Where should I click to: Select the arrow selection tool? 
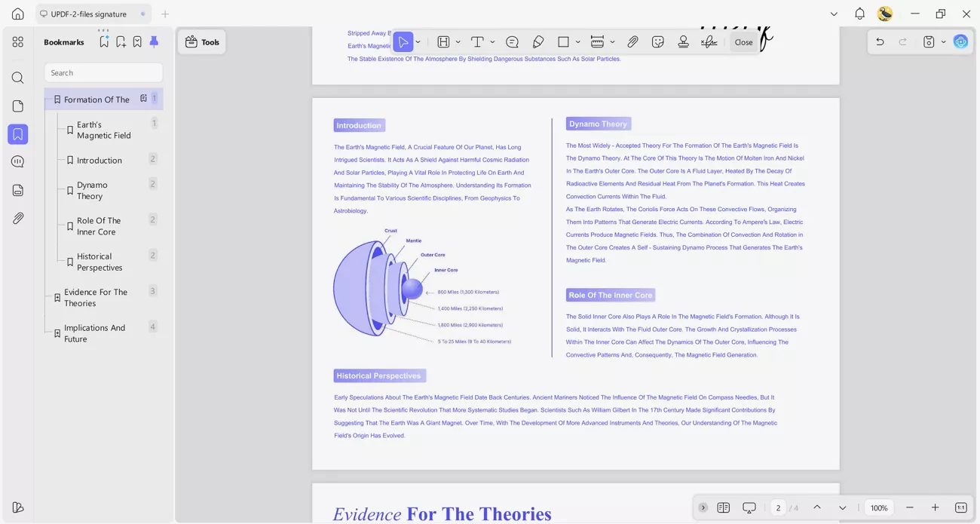pyautogui.click(x=403, y=41)
